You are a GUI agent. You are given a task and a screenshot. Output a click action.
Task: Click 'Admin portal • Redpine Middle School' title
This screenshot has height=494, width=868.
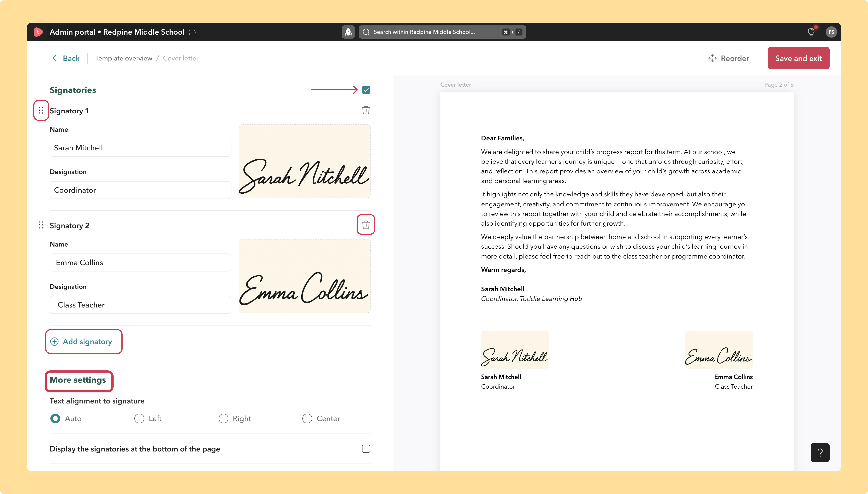click(x=117, y=32)
